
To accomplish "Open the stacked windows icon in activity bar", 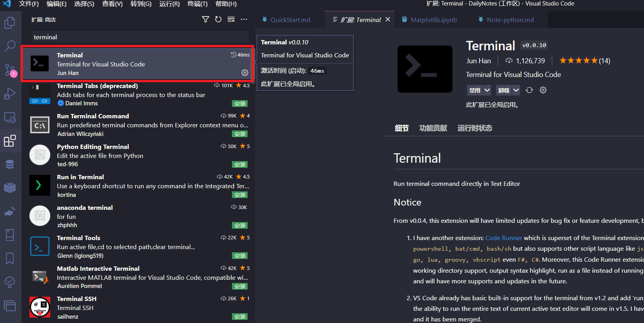I will [x=10, y=305].
